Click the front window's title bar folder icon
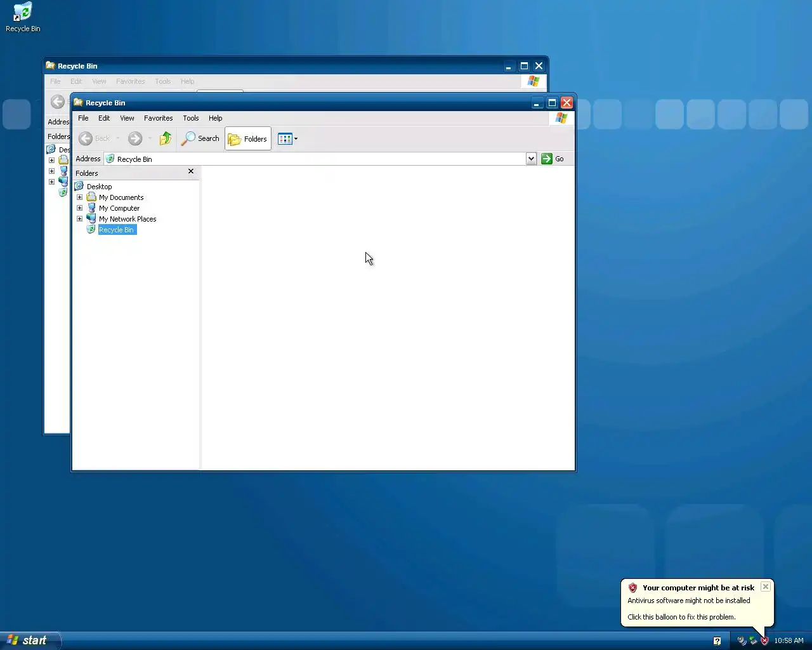Viewport: 812px width, 650px height. (78, 102)
